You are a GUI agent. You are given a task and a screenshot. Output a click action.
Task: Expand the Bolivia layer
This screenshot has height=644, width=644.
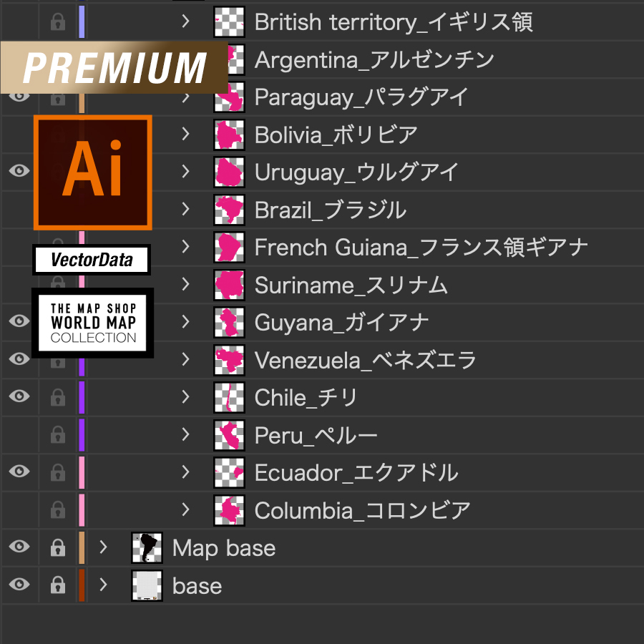pyautogui.click(x=185, y=134)
